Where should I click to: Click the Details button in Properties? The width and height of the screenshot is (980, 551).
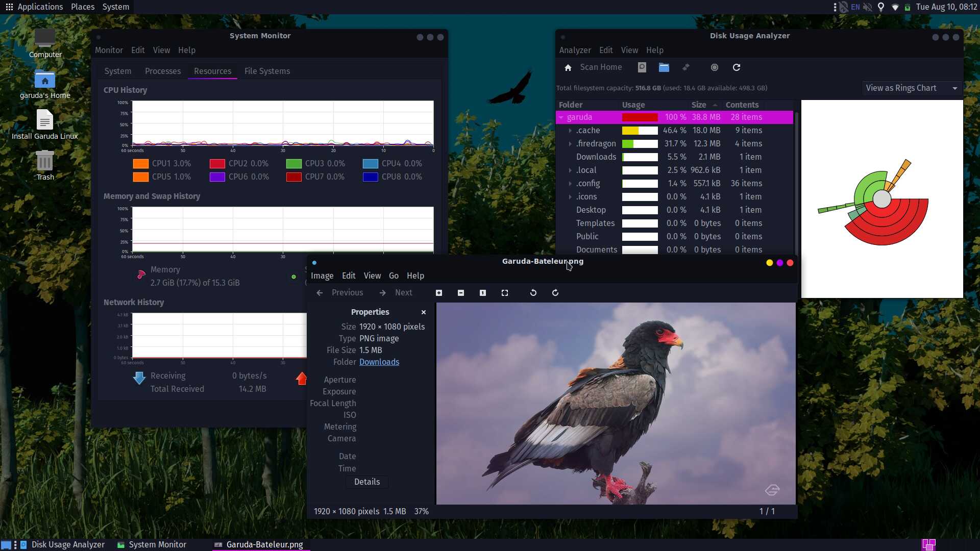366,482
